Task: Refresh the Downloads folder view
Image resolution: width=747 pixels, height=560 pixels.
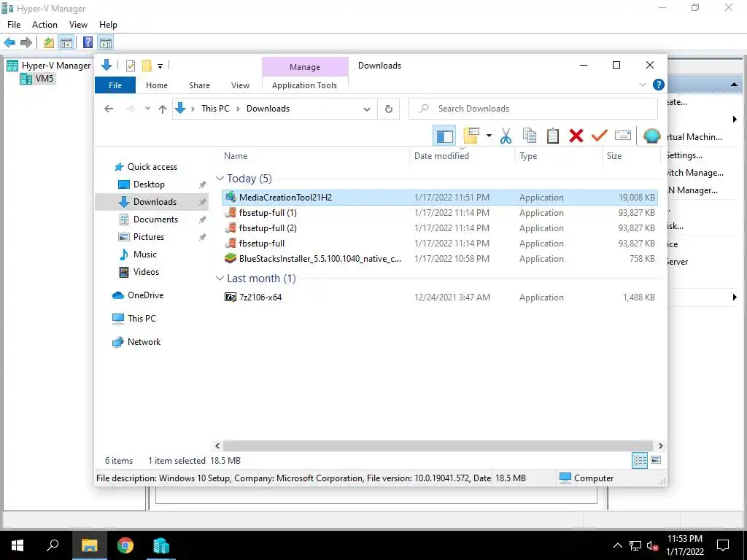Action: pyautogui.click(x=388, y=109)
